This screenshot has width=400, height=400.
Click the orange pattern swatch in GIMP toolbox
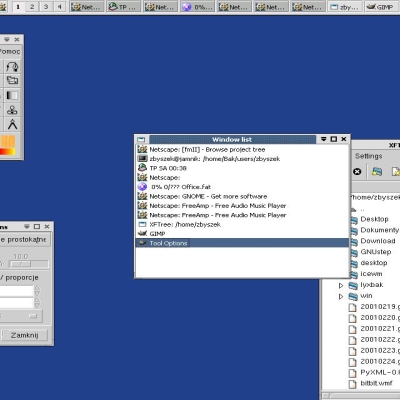[7, 141]
